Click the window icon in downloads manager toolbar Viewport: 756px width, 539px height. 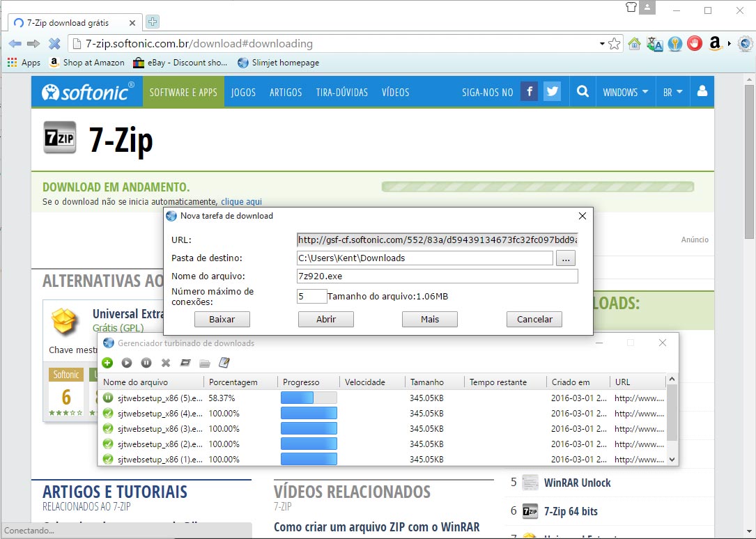pos(185,363)
